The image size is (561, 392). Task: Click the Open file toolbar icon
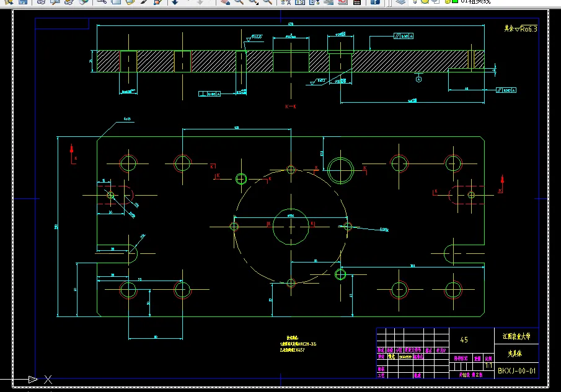(x=9, y=2)
